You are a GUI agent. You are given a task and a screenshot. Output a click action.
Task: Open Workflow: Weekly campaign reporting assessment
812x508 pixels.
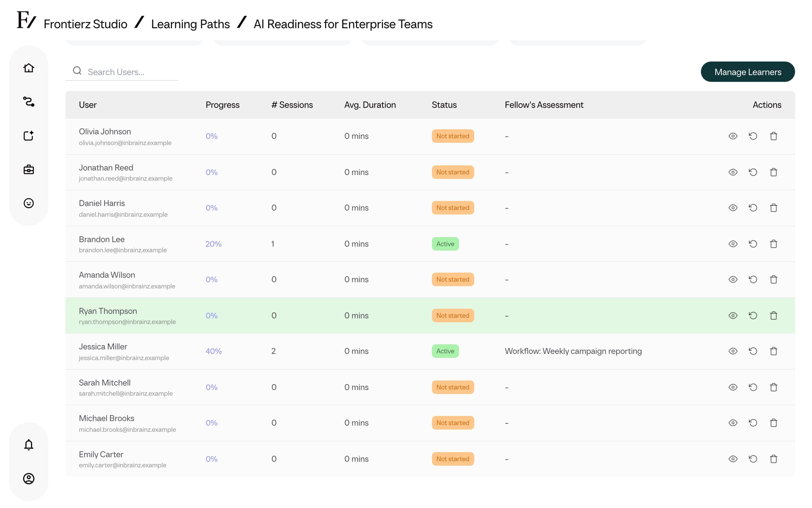pyautogui.click(x=573, y=351)
